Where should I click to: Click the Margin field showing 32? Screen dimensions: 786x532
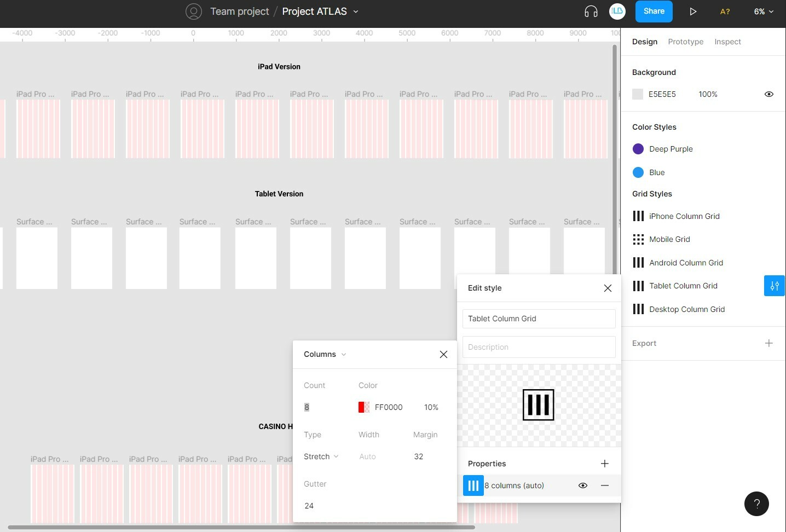coord(419,456)
